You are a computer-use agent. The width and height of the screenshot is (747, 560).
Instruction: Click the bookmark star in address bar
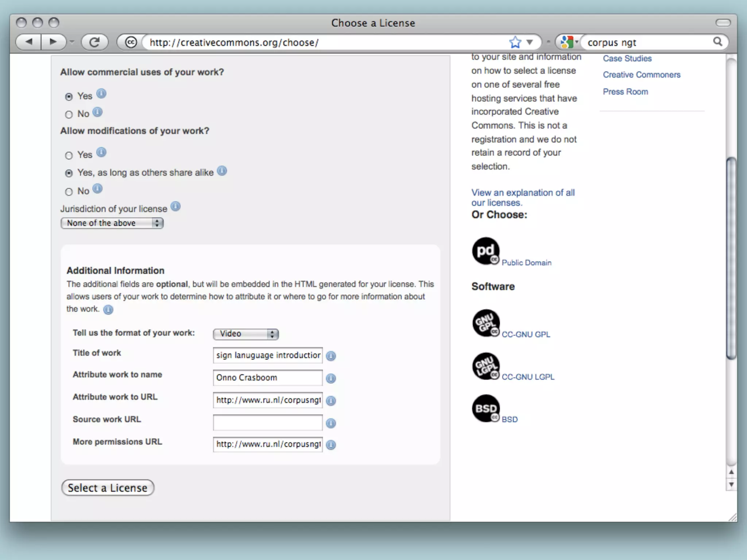tap(515, 42)
